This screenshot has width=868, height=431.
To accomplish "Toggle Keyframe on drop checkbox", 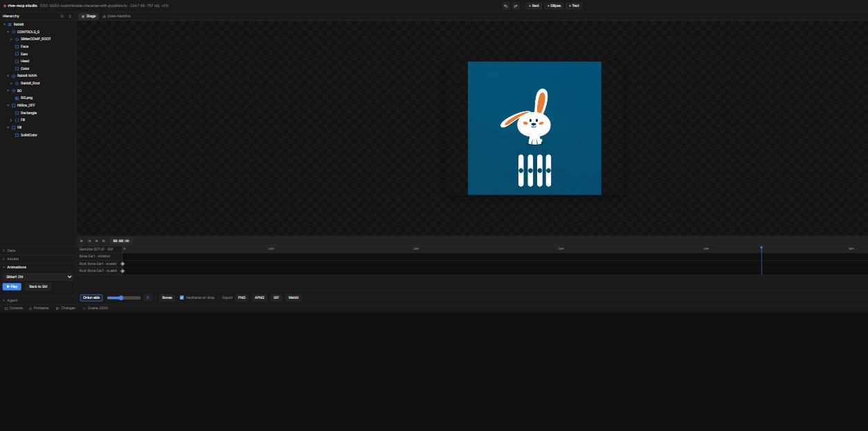I will (x=182, y=297).
